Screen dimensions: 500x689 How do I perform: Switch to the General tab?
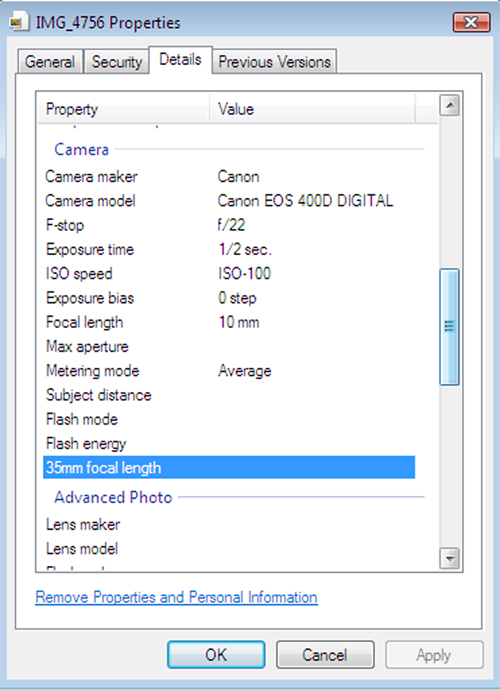coord(50,62)
